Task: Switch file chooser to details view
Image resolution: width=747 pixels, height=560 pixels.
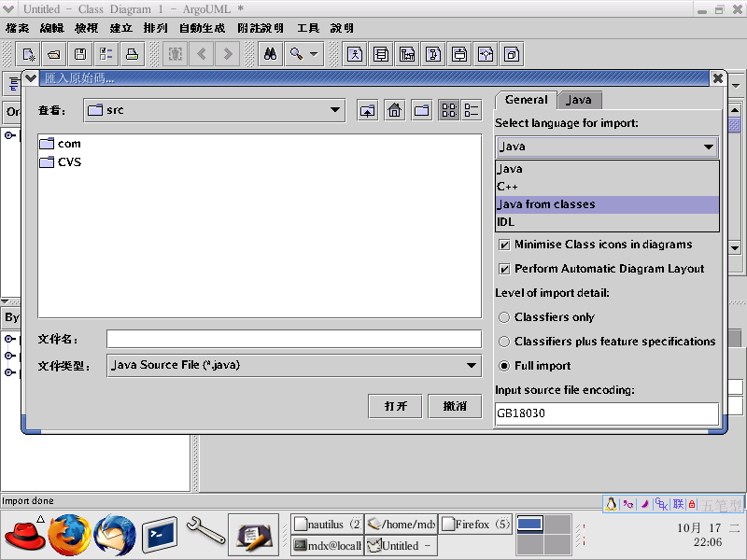Action: point(472,110)
